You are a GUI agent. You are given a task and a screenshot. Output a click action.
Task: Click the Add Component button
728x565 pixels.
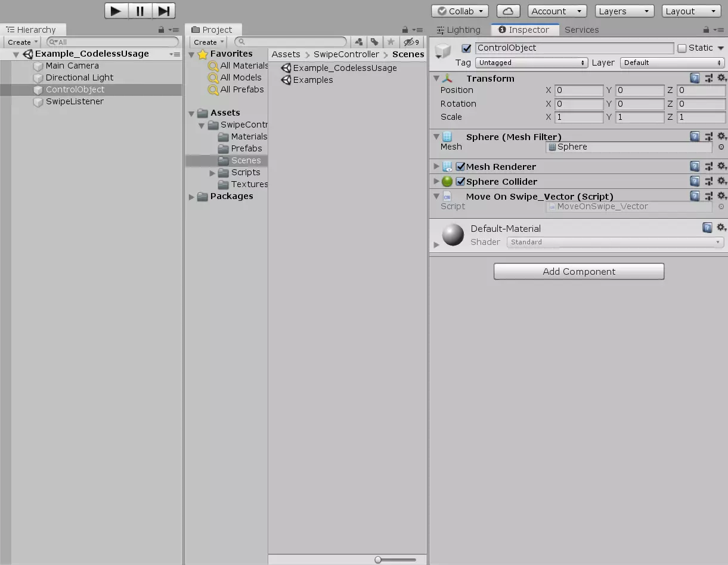click(579, 272)
